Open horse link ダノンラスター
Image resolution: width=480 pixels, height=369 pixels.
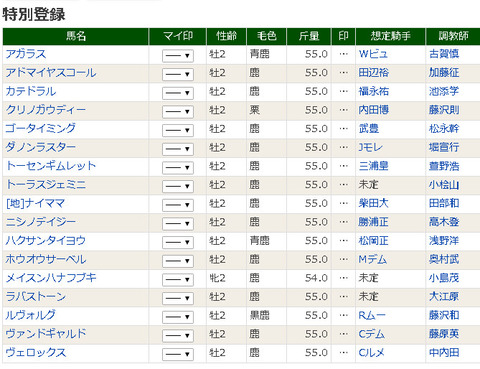[x=41, y=147]
